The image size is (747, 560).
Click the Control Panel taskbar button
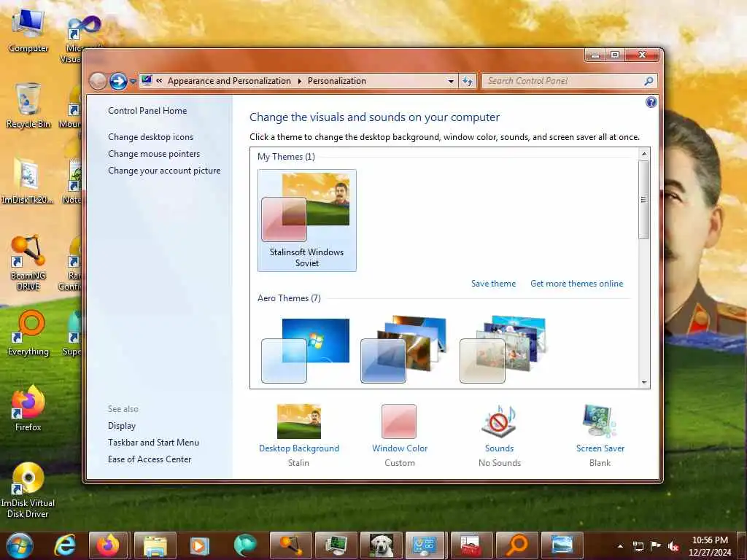[425, 545]
